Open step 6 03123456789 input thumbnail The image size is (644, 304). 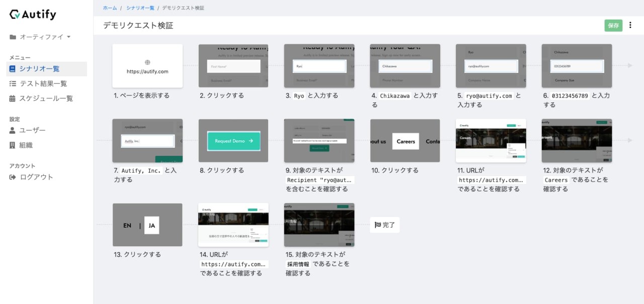click(577, 66)
